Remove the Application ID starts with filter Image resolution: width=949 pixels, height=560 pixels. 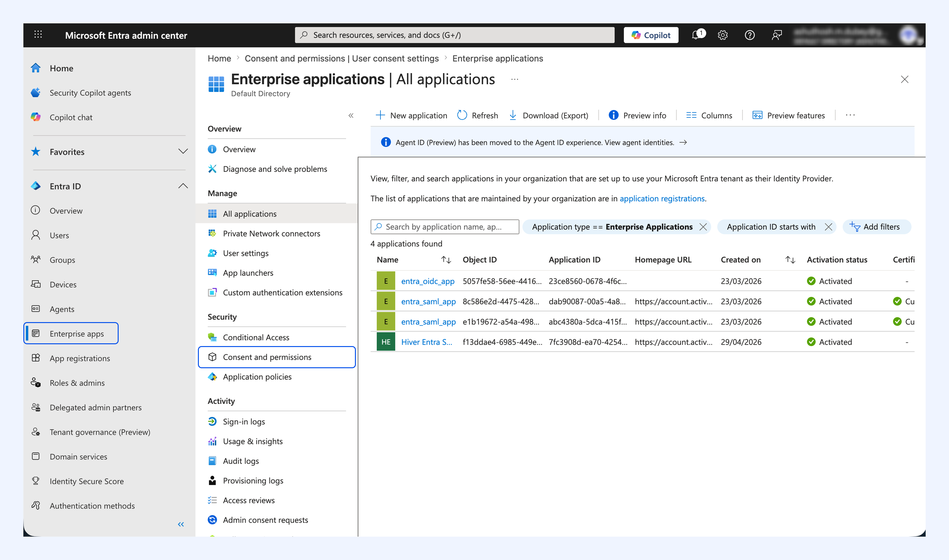pyautogui.click(x=828, y=227)
